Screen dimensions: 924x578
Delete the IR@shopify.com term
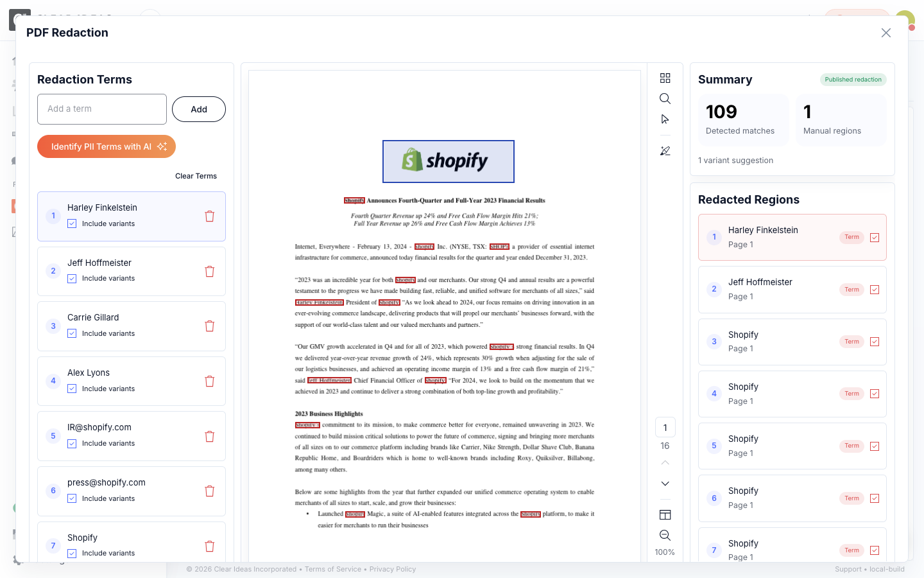click(x=209, y=437)
